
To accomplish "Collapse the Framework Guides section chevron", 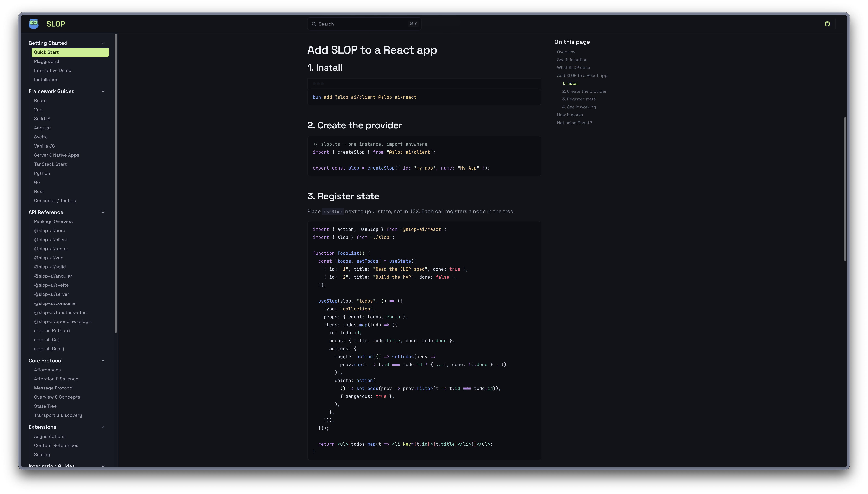I will click(103, 91).
